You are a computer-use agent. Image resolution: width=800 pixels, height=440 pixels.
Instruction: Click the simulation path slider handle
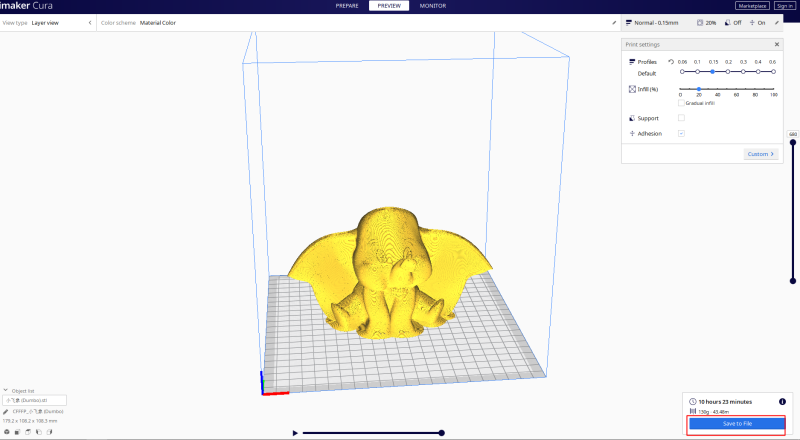tap(442, 433)
